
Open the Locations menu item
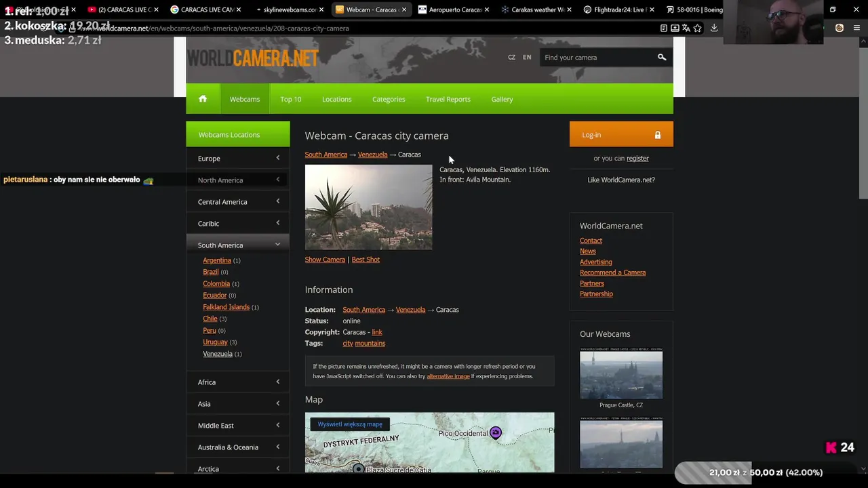pyautogui.click(x=337, y=99)
